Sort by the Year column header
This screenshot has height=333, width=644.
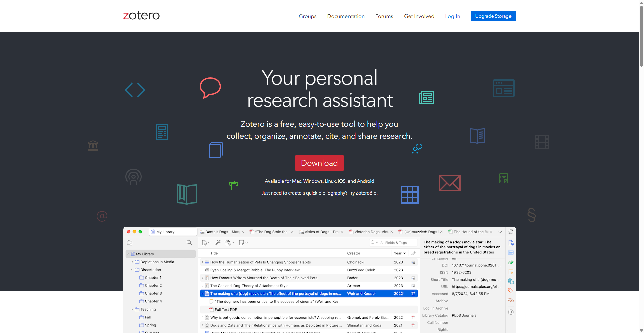(x=400, y=253)
